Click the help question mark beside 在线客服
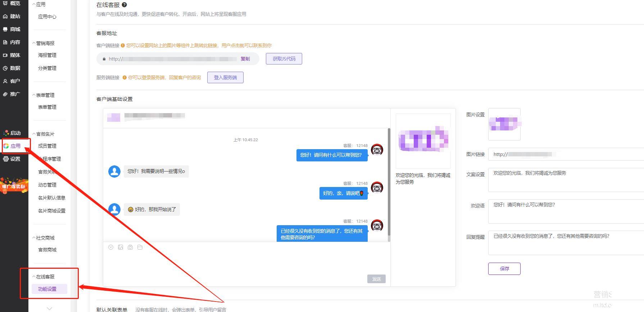The image size is (644, 312). (124, 5)
